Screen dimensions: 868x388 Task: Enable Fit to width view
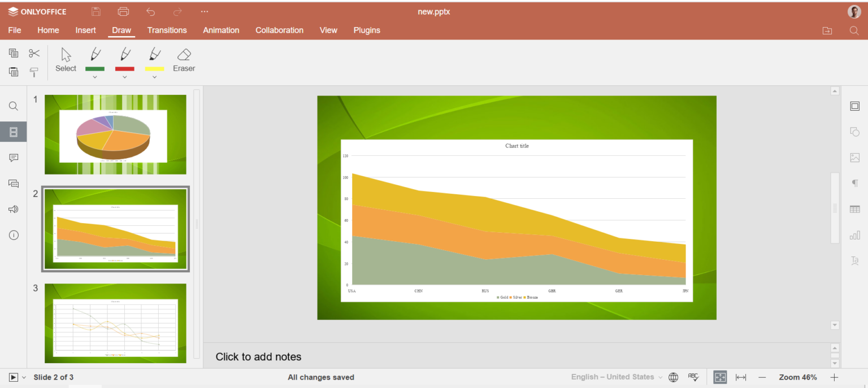pos(740,377)
